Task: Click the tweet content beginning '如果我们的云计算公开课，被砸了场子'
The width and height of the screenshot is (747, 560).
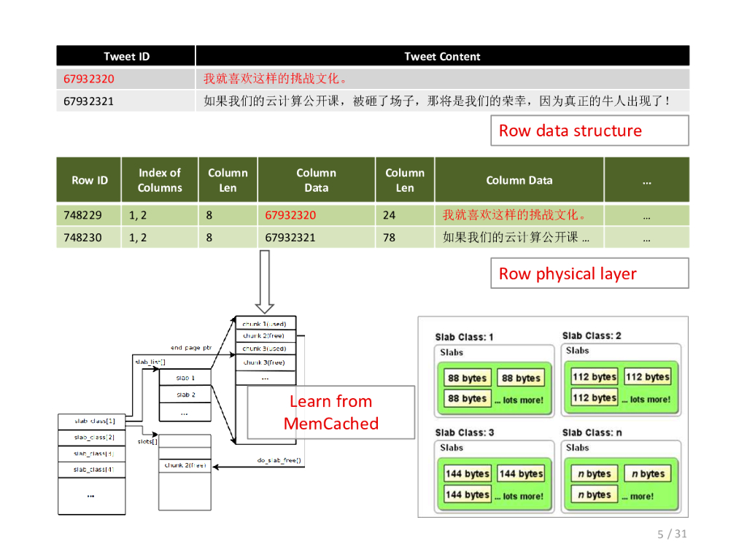Action: 436,101
